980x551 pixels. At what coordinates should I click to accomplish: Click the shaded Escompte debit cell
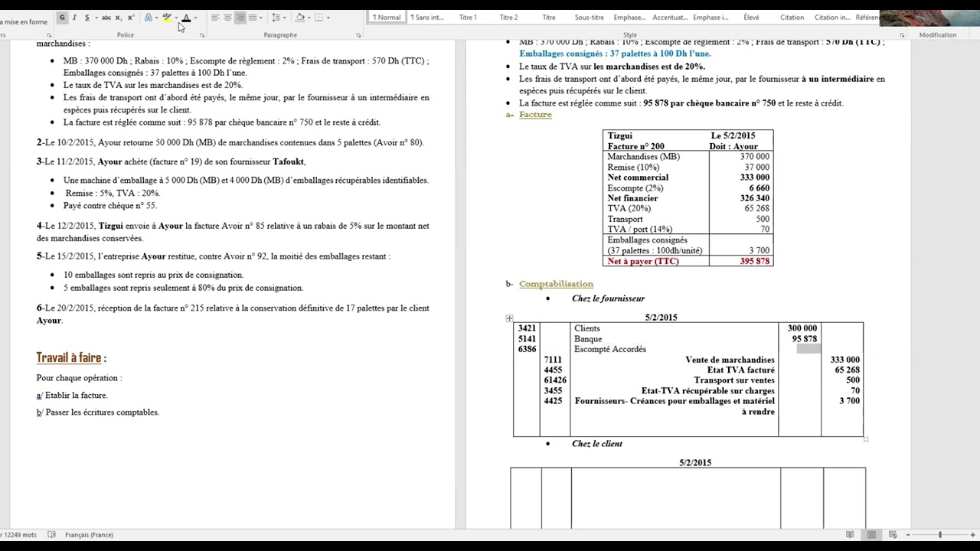click(808, 349)
